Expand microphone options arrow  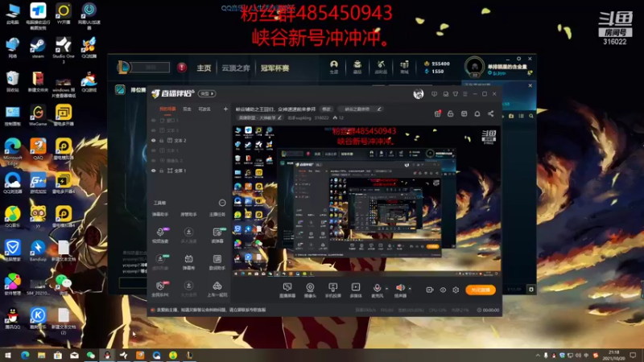tap(386, 289)
